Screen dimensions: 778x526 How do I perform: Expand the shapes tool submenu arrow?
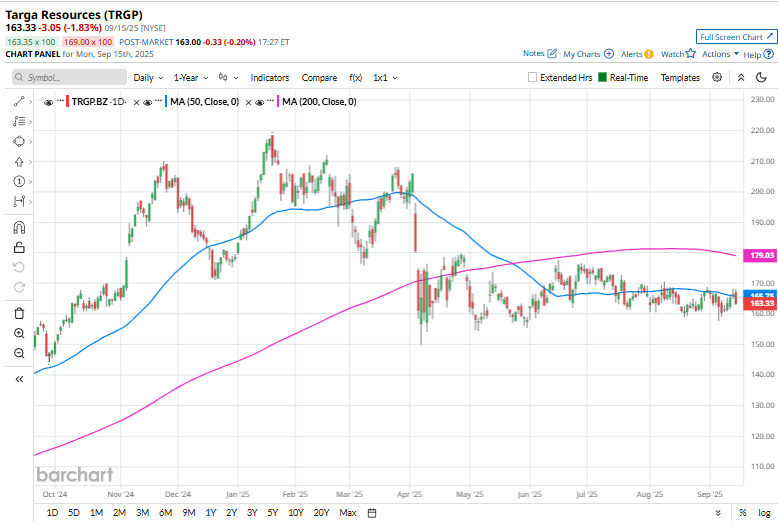click(30, 141)
